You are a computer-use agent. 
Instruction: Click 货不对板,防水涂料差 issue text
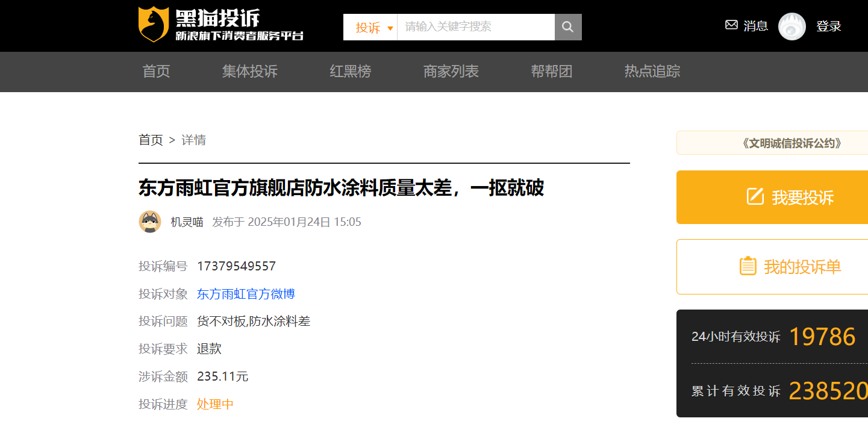point(254,322)
